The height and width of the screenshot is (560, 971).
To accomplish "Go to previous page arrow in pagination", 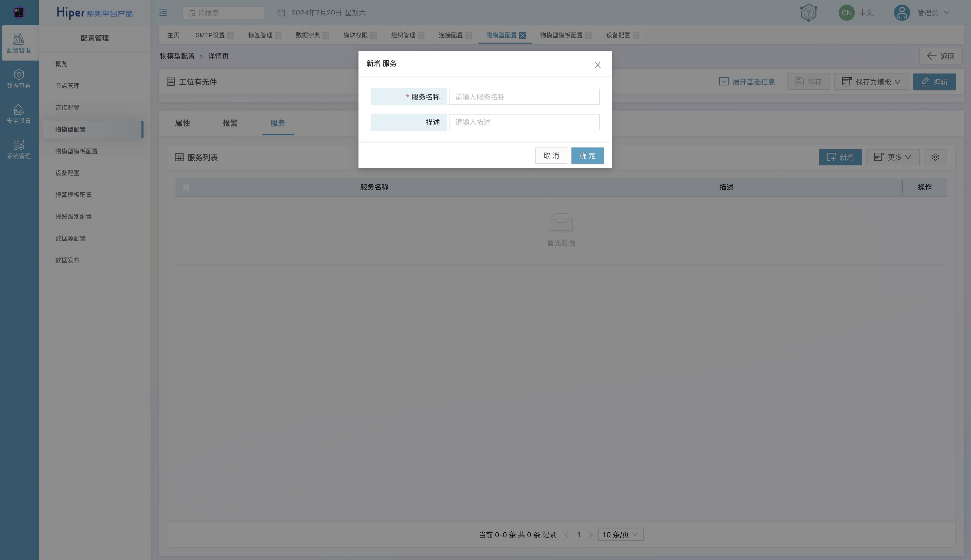I will 566,535.
